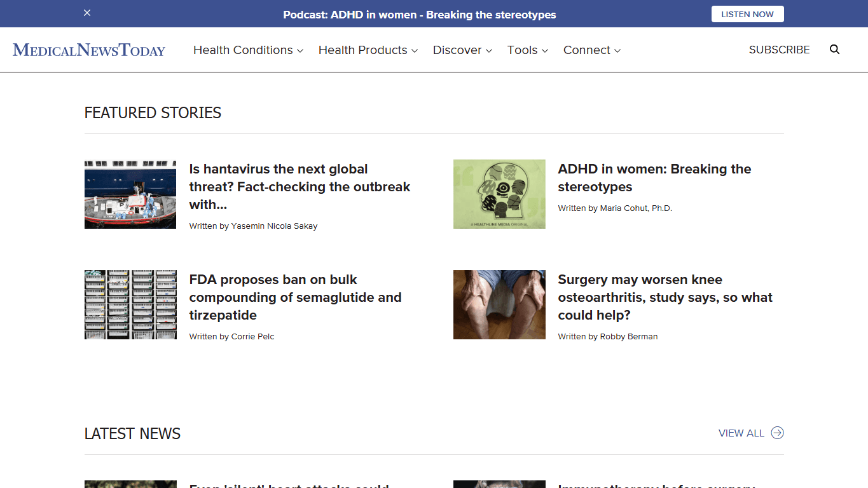This screenshot has width=868, height=488.
Task: Open the pharmacy shelves thumbnail for FDA story
Action: [x=130, y=304]
